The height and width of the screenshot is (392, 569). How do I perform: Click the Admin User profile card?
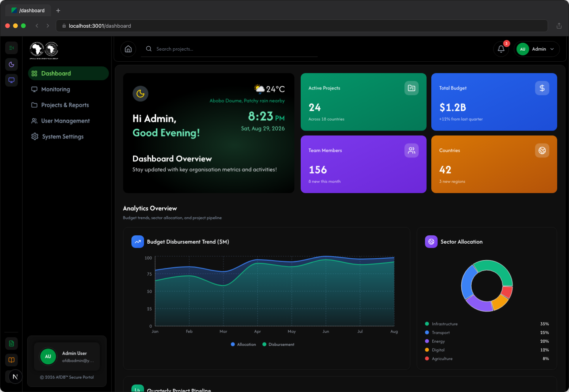[x=67, y=356]
